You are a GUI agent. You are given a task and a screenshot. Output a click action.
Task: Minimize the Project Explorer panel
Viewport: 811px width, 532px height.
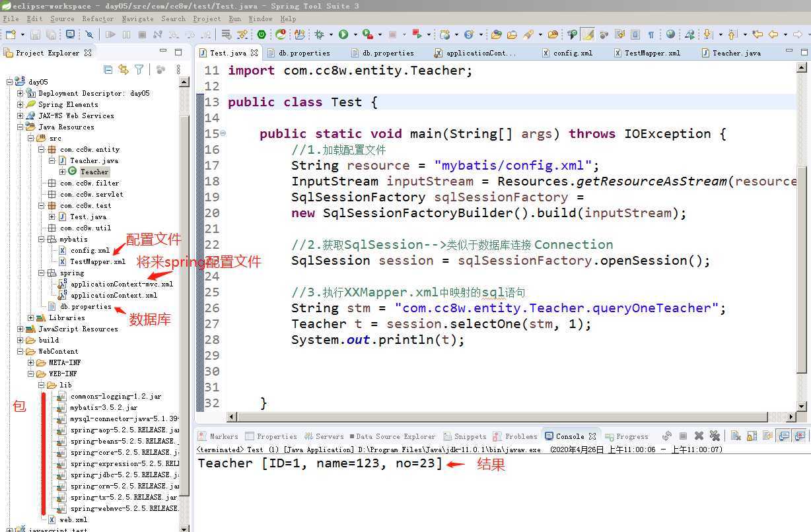(x=163, y=51)
